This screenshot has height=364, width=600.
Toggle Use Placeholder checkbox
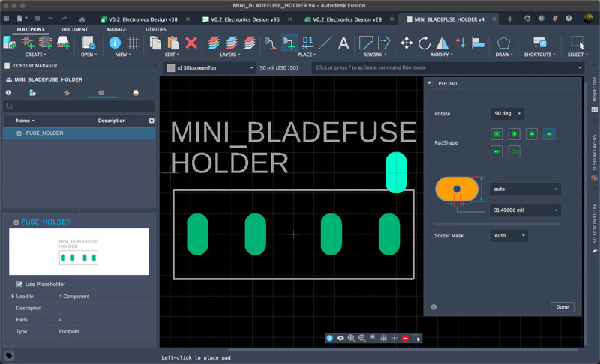click(x=19, y=284)
